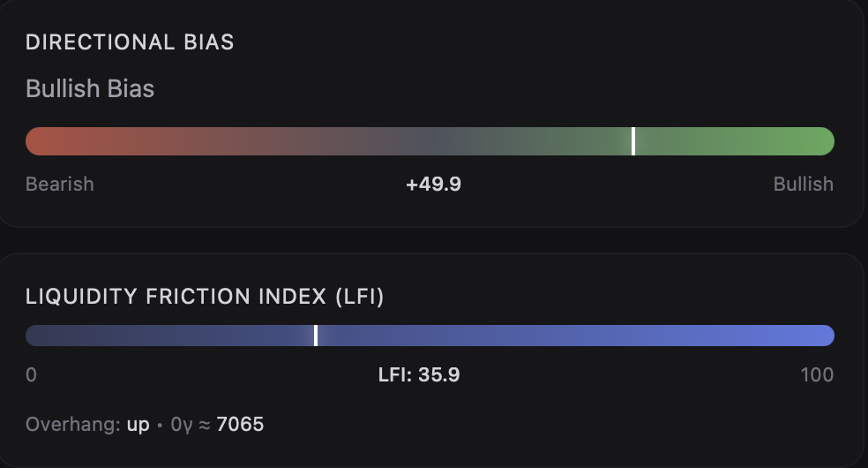Image resolution: width=868 pixels, height=468 pixels.
Task: Click the dark left end of LFI bar
Action: click(44, 336)
